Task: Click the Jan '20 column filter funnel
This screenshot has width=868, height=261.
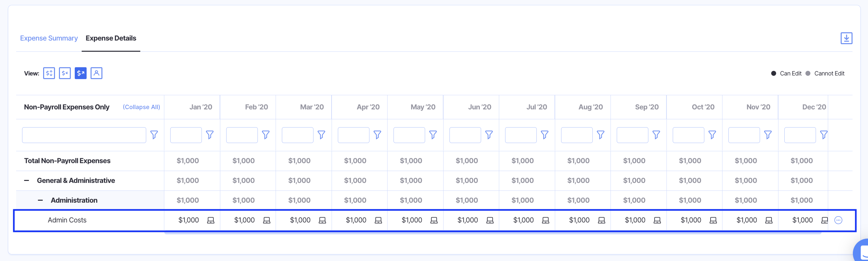Action: point(209,135)
